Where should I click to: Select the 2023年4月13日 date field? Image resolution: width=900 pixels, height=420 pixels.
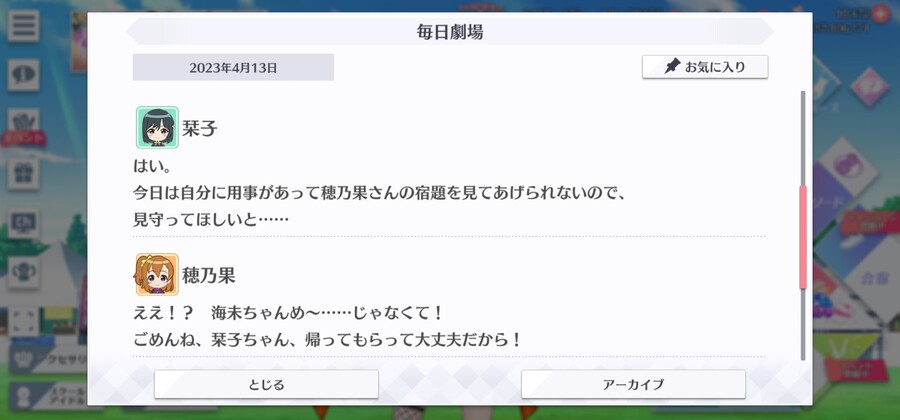tap(233, 68)
